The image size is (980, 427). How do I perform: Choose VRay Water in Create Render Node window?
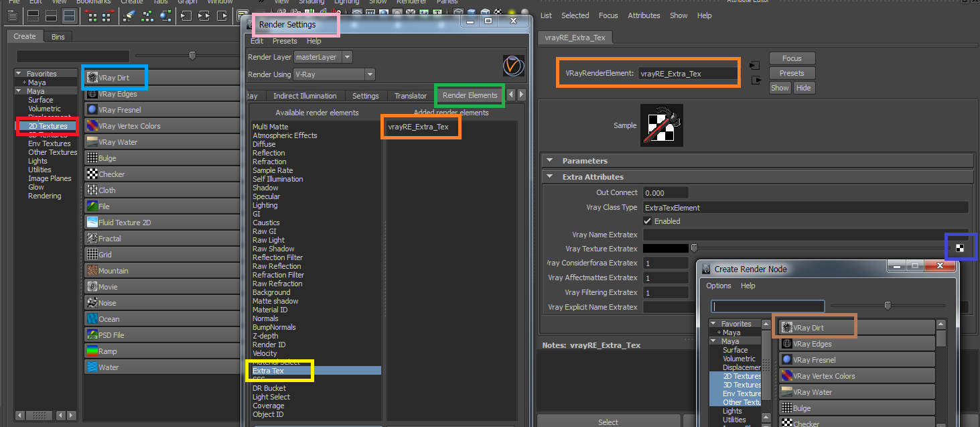[x=857, y=392]
